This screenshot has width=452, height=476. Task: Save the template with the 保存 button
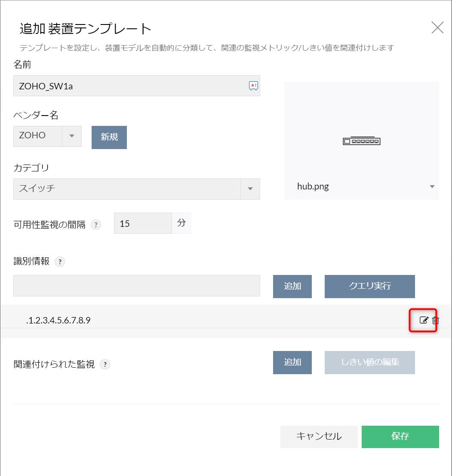pos(400,436)
